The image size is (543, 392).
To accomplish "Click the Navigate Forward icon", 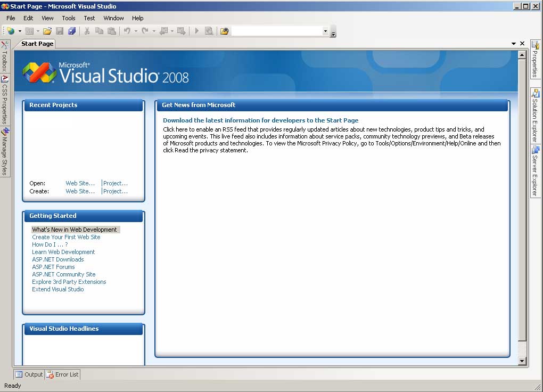I will tap(181, 31).
